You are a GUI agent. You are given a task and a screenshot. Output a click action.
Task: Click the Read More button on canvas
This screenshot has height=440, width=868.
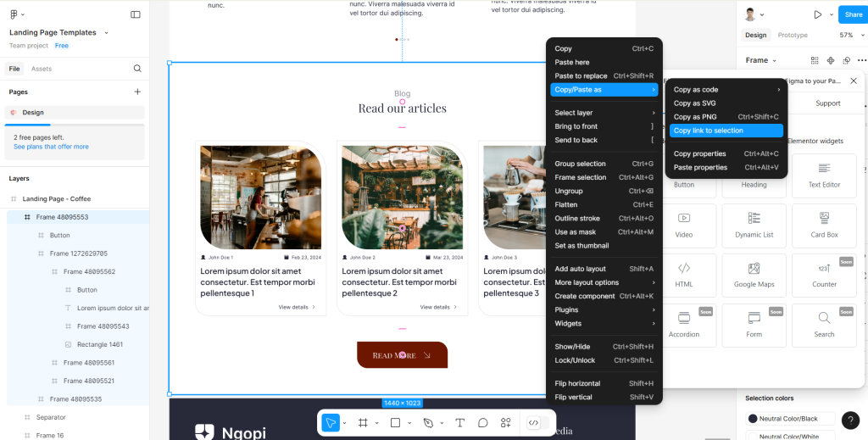click(x=402, y=354)
